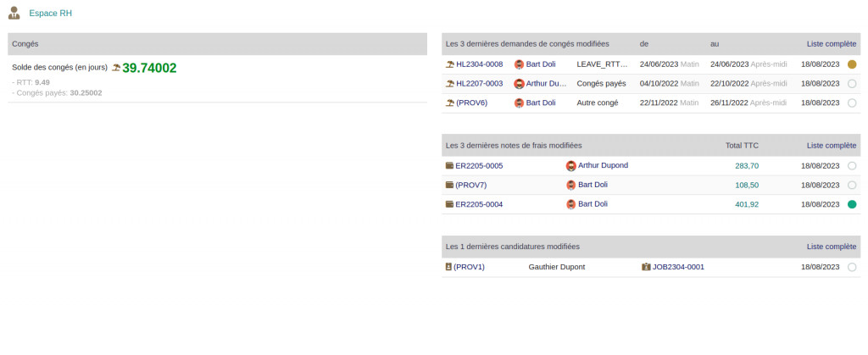
Task: Open job position JOB2304-0001
Action: coord(678,267)
